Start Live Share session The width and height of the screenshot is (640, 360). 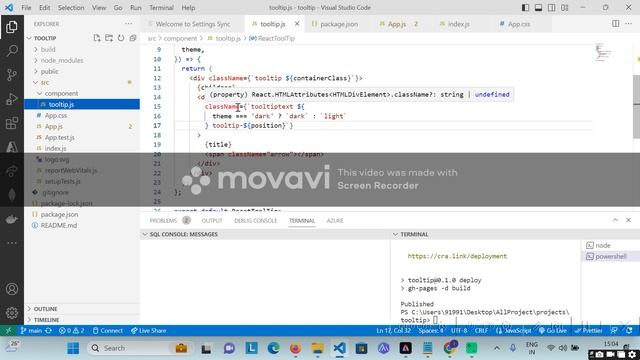pyautogui.click(x=149, y=331)
